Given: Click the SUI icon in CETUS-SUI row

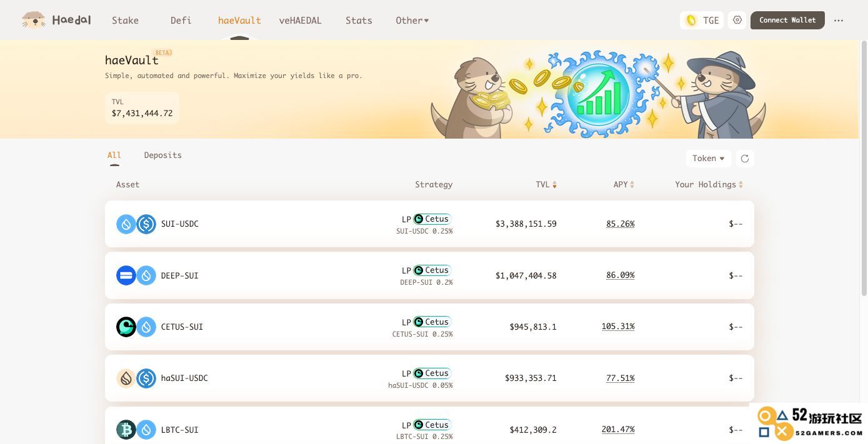Looking at the screenshot, I should pyautogui.click(x=146, y=327).
